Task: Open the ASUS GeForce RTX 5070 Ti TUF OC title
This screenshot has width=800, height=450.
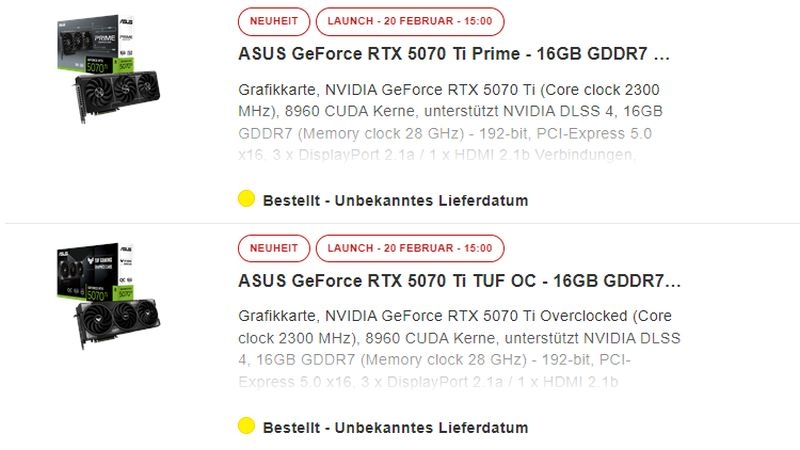Action: (x=459, y=280)
